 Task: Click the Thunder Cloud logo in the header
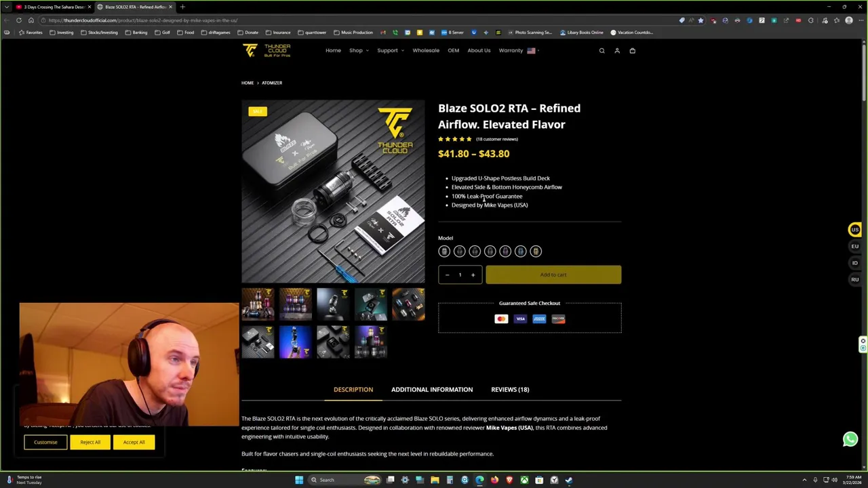[267, 51]
